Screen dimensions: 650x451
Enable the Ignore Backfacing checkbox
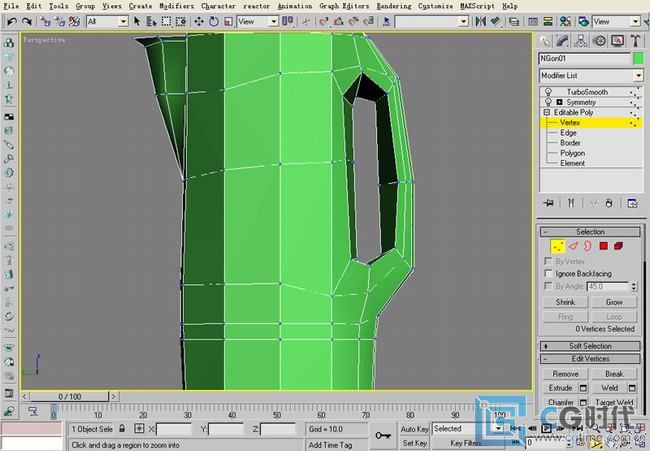548,273
